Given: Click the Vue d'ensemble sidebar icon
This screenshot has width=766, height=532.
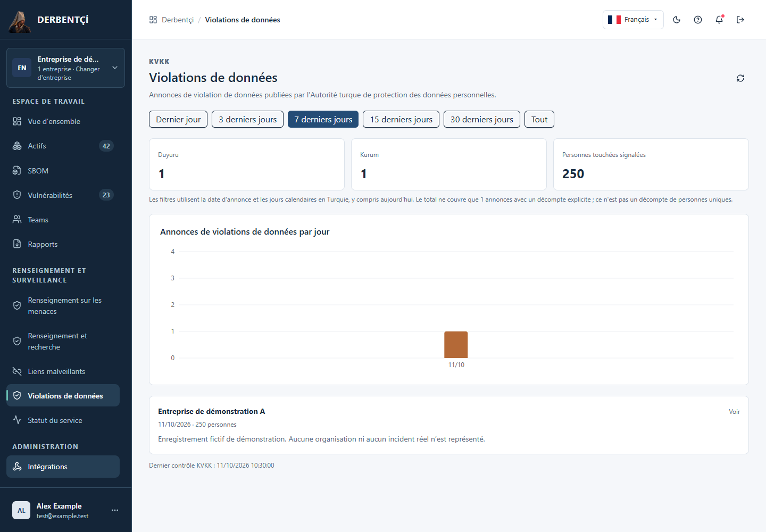Looking at the screenshot, I should [17, 121].
